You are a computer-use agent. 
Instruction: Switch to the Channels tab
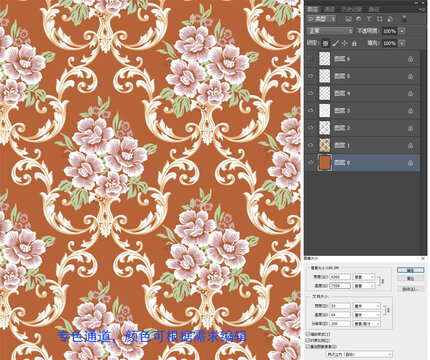[x=330, y=9]
